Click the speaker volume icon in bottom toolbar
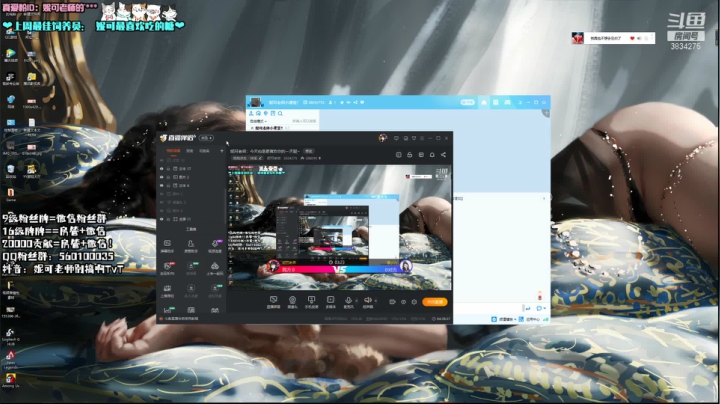720x404 pixels. click(367, 300)
